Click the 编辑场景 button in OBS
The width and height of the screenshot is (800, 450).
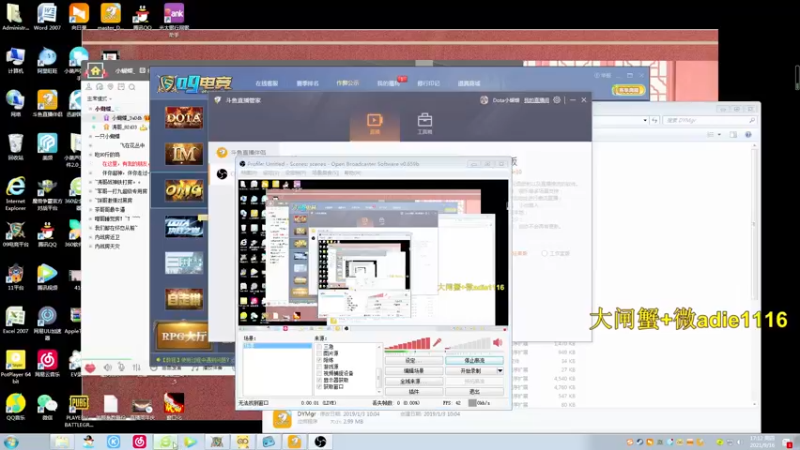point(414,371)
